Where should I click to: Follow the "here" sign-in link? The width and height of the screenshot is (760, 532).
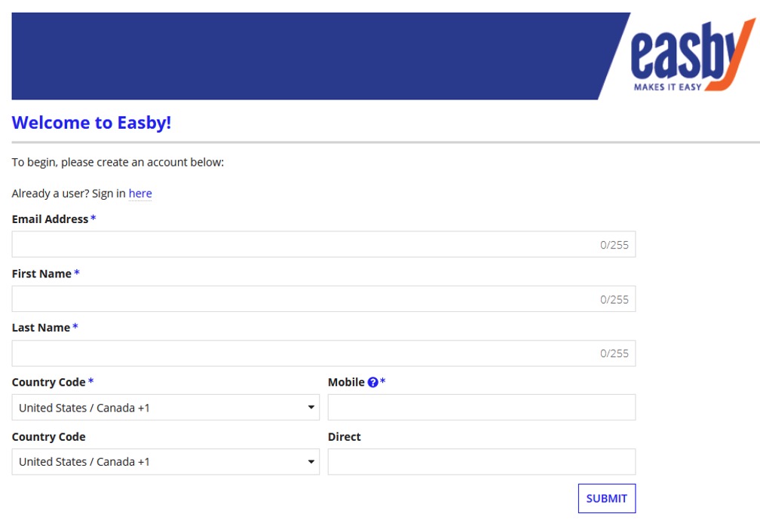coord(140,194)
